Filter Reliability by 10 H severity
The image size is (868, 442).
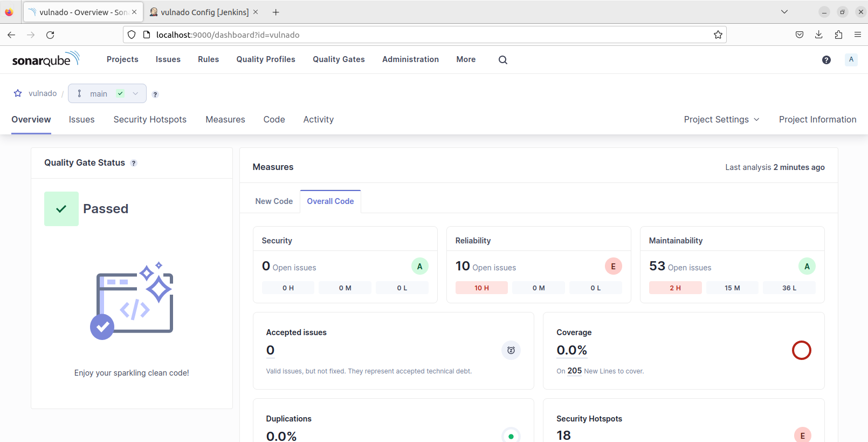click(482, 288)
